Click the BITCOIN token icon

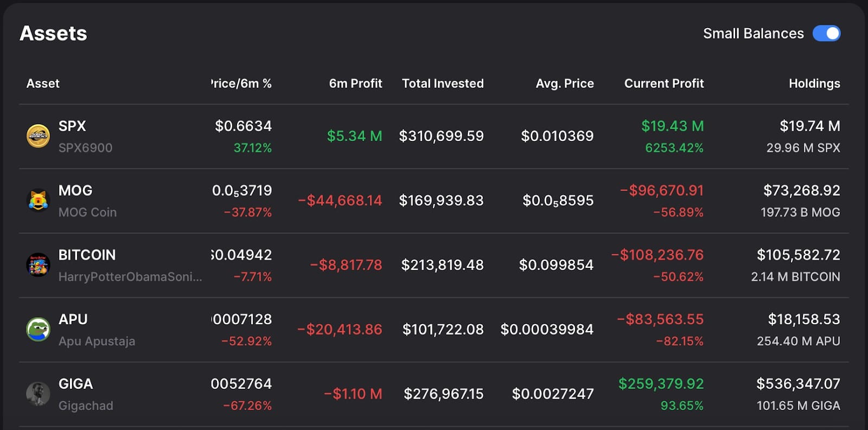tap(38, 265)
